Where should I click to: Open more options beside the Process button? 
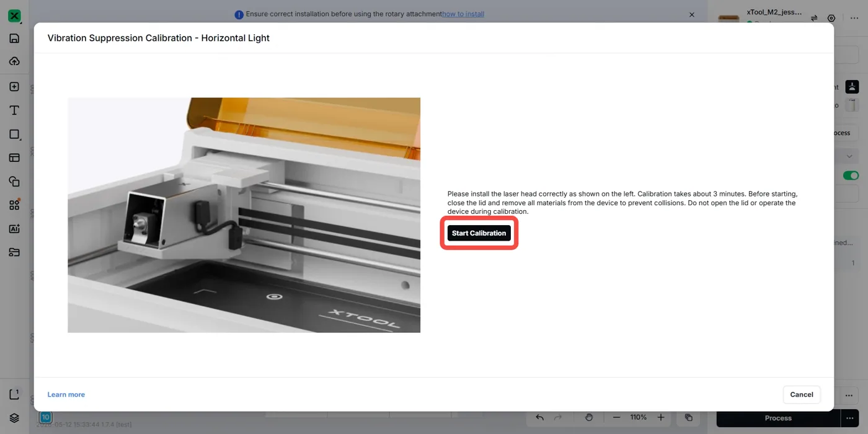click(x=849, y=418)
